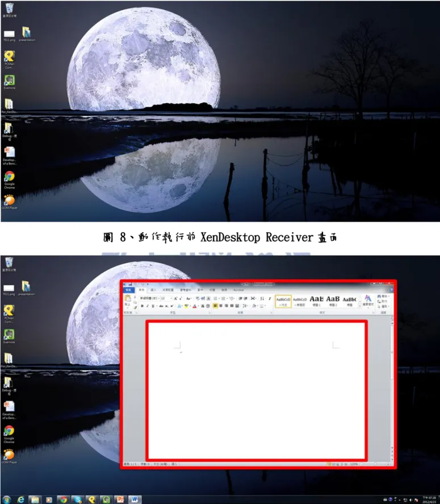The width and height of the screenshot is (440, 504).
Task: Open the font name combo box
Action: 150,298
